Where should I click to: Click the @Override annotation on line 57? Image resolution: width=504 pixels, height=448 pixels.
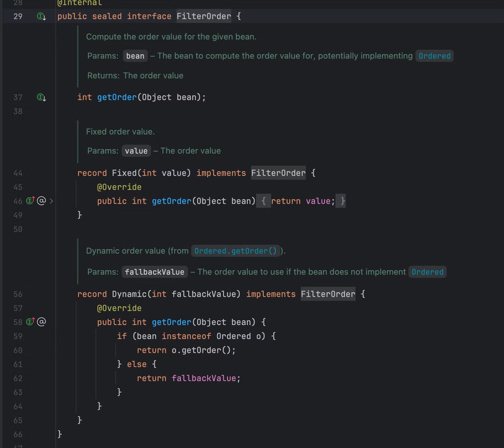coord(119,308)
